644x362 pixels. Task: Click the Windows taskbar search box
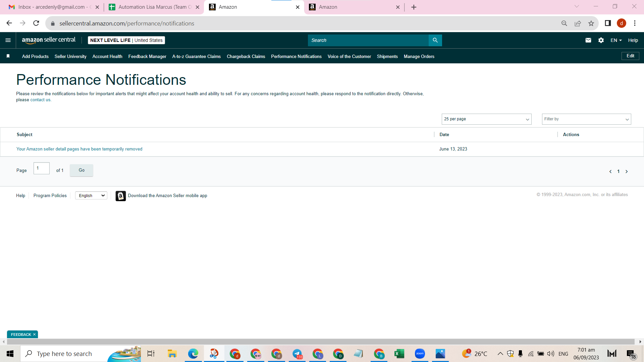point(80,354)
